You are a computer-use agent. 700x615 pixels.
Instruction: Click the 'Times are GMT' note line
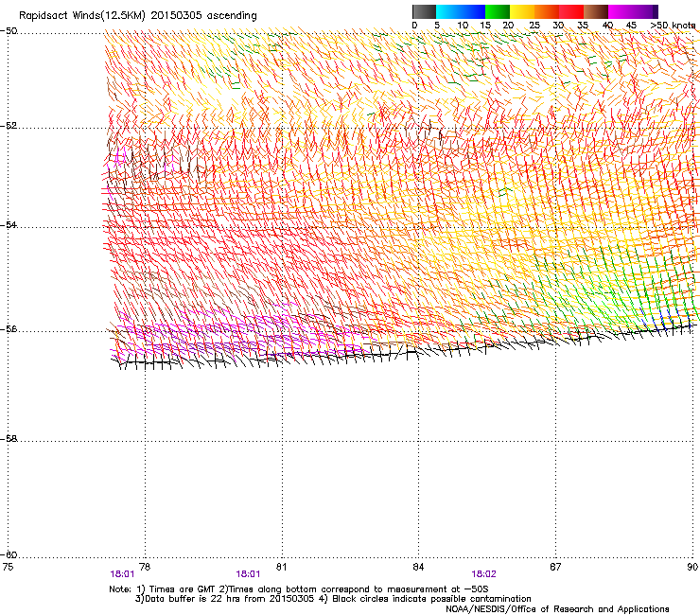tap(299, 589)
